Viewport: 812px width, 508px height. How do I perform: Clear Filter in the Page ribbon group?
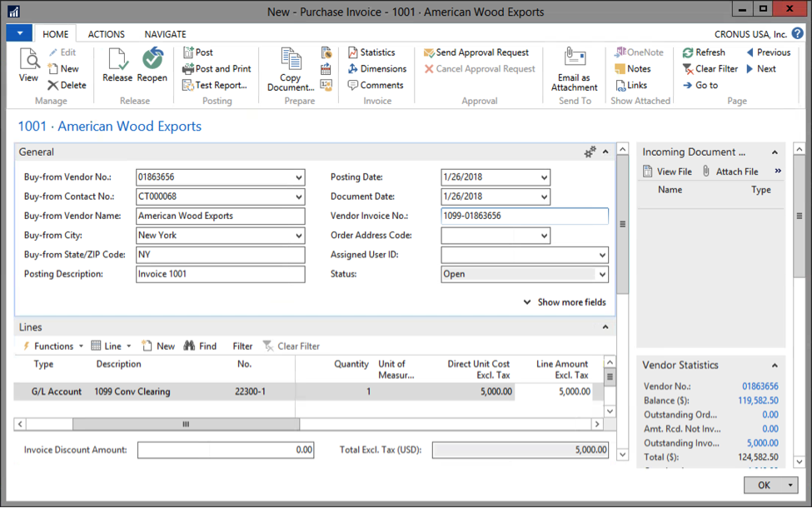pos(710,68)
